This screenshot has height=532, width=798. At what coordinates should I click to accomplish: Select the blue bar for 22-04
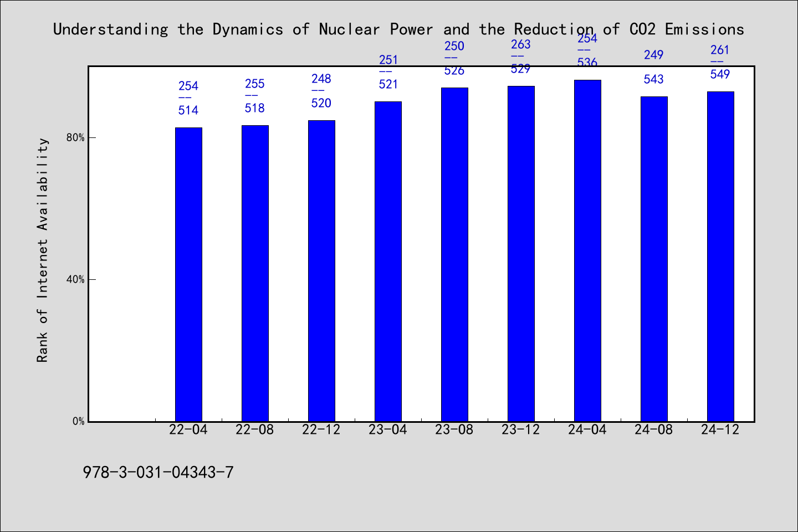(x=188, y=274)
